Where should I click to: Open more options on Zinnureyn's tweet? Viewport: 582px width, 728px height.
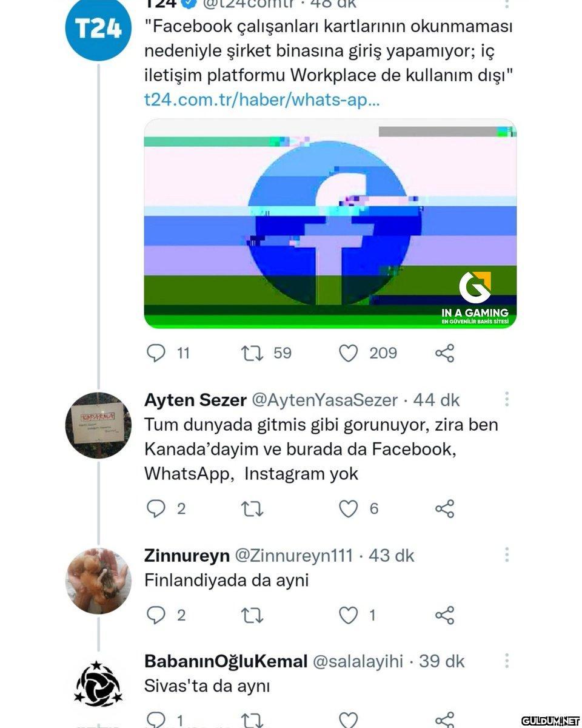pos(506,554)
